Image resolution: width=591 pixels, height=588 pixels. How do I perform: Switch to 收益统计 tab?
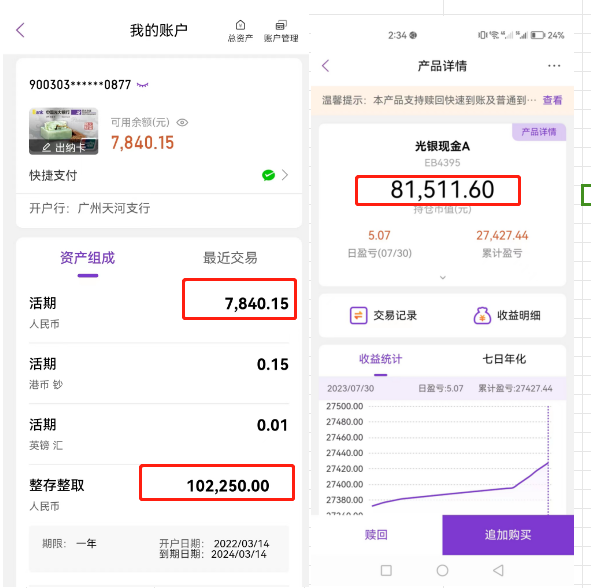pyautogui.click(x=380, y=359)
